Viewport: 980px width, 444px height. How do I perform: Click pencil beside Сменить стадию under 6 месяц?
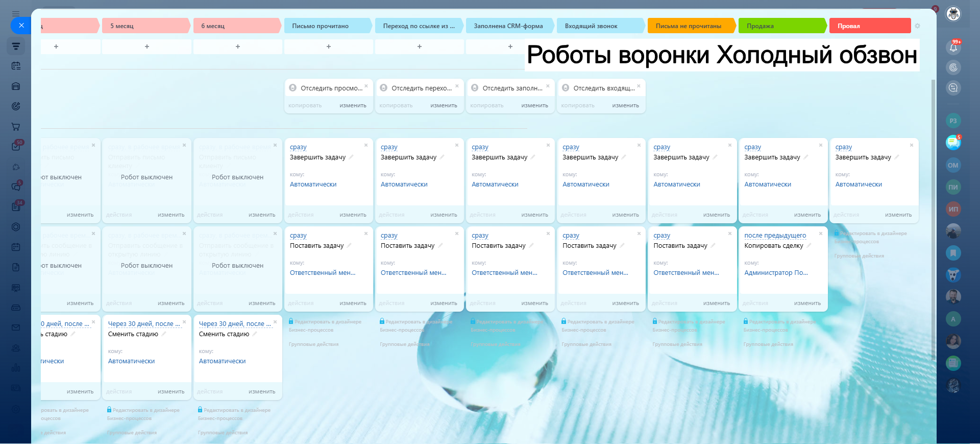click(255, 334)
